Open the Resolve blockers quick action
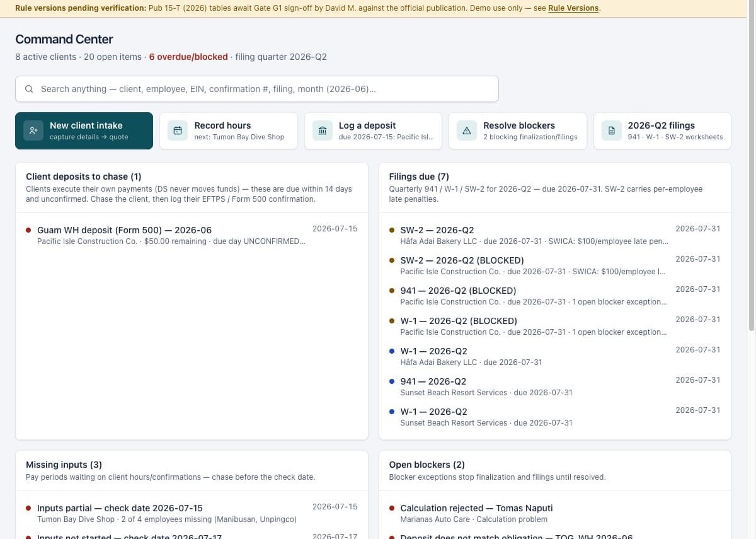Screen dimensions: 756x539 [517, 130]
